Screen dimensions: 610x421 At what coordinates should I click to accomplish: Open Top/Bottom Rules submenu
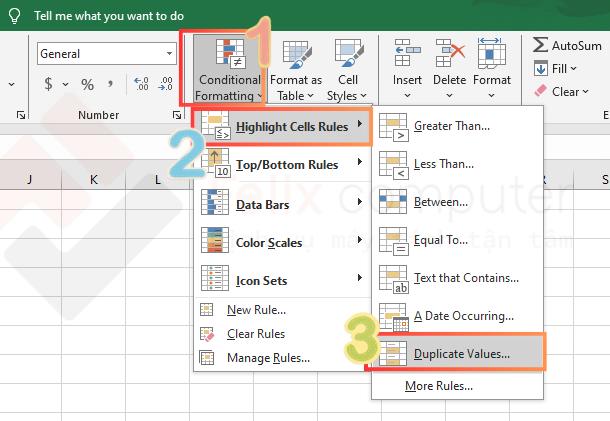[x=285, y=164]
